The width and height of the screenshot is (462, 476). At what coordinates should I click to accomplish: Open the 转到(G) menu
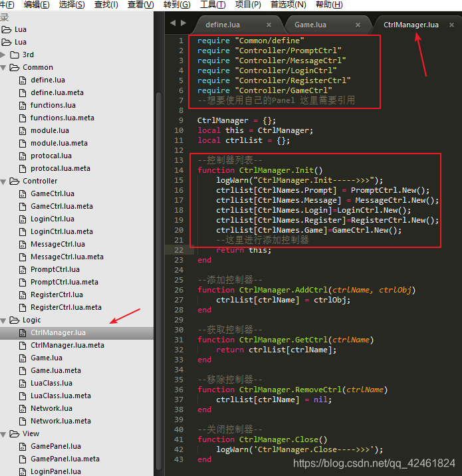pos(177,5)
